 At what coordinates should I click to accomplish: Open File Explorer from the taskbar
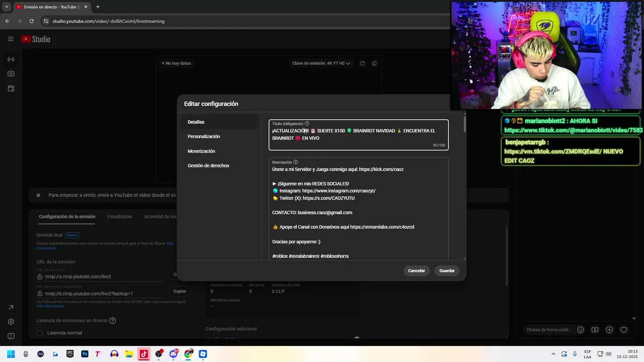(x=129, y=354)
